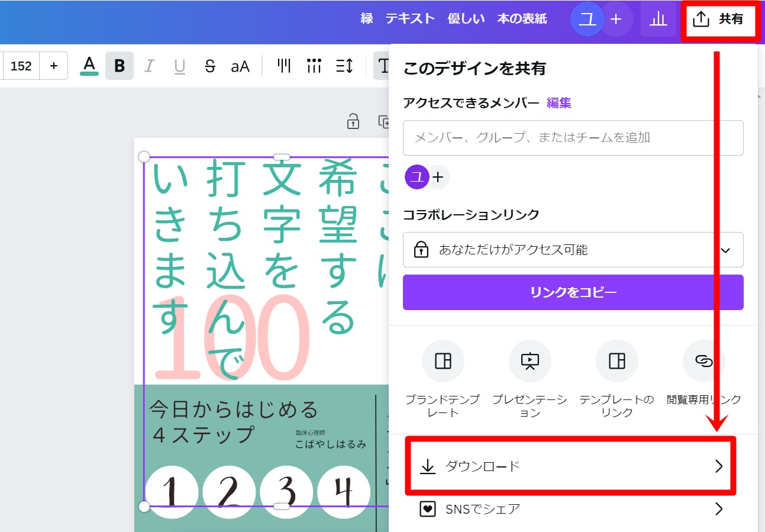The width and height of the screenshot is (765, 532).
Task: Click リンクをコピー button
Action: tap(573, 292)
